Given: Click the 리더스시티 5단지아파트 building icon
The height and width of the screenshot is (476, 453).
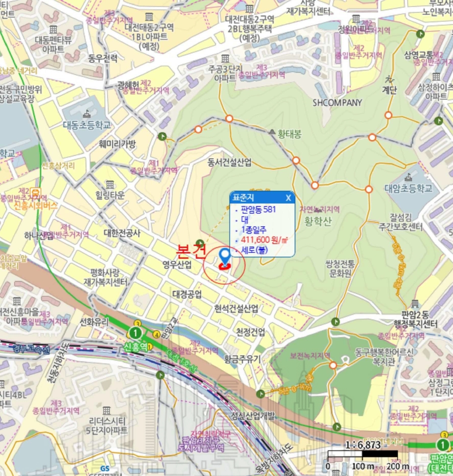Looking at the screenshot, I should tap(106, 411).
